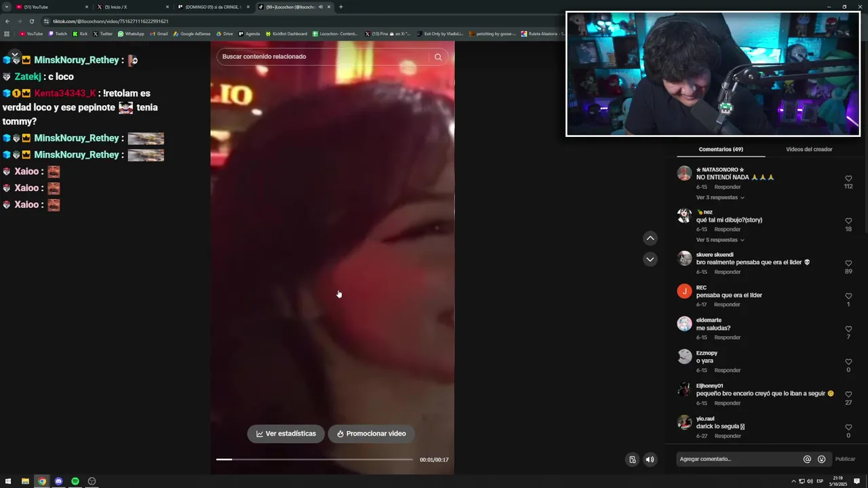Open Chrome from the taskbar
Image resolution: width=868 pixels, height=488 pixels.
click(42, 481)
